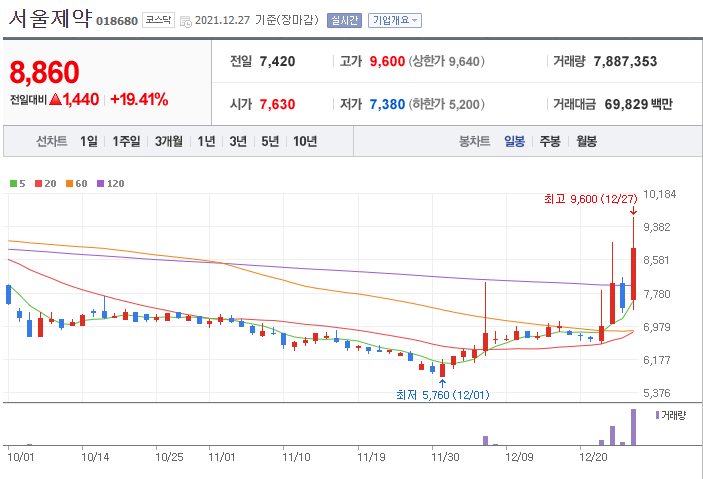
Task: Click the 11/01 date axis label
Action: [x=221, y=457]
